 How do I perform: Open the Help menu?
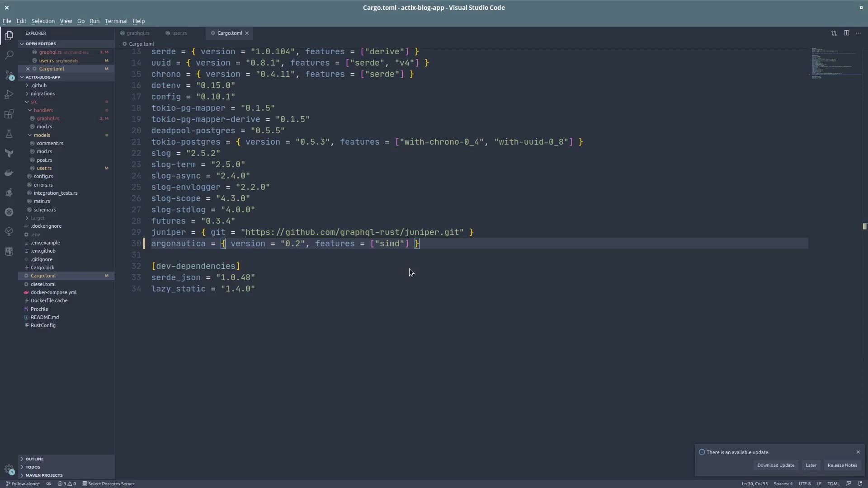pyautogui.click(x=138, y=21)
